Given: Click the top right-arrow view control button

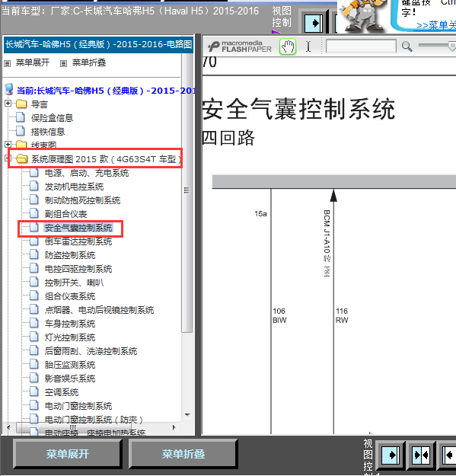Looking at the screenshot, I should pyautogui.click(x=314, y=23).
